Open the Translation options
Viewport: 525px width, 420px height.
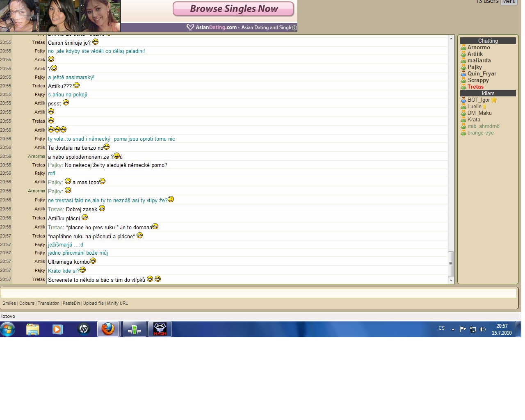click(48, 304)
